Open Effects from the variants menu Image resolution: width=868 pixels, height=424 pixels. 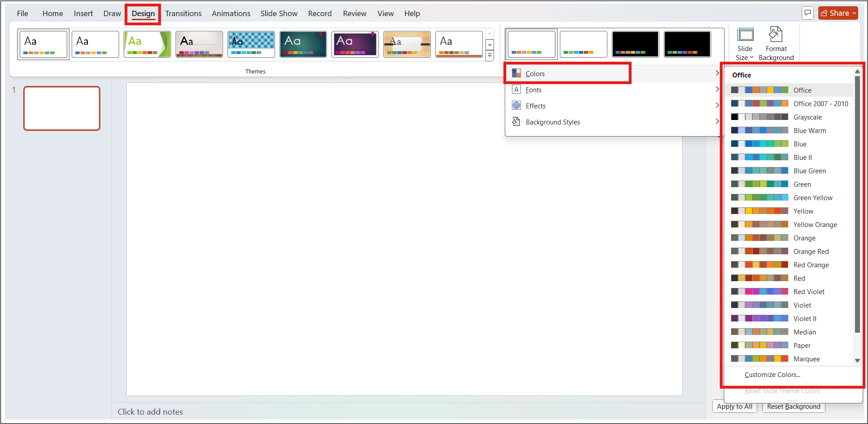click(x=536, y=106)
